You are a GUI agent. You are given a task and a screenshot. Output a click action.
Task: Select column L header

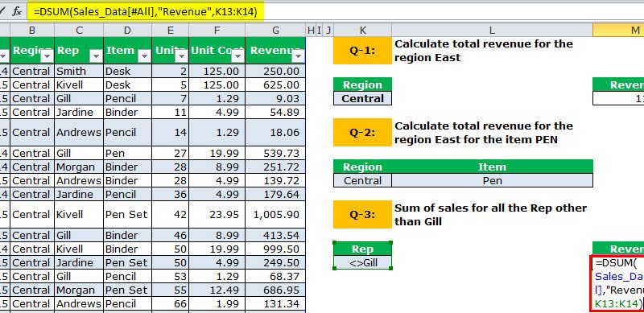[x=492, y=30]
